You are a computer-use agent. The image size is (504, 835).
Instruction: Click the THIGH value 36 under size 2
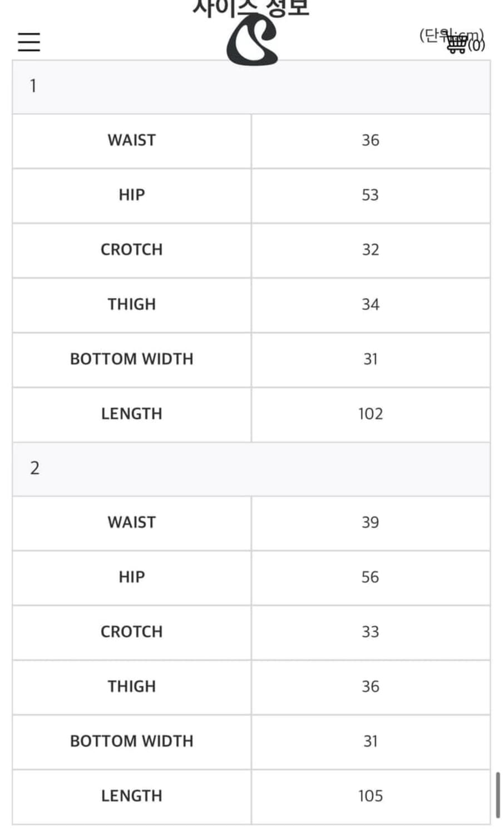tap(370, 686)
